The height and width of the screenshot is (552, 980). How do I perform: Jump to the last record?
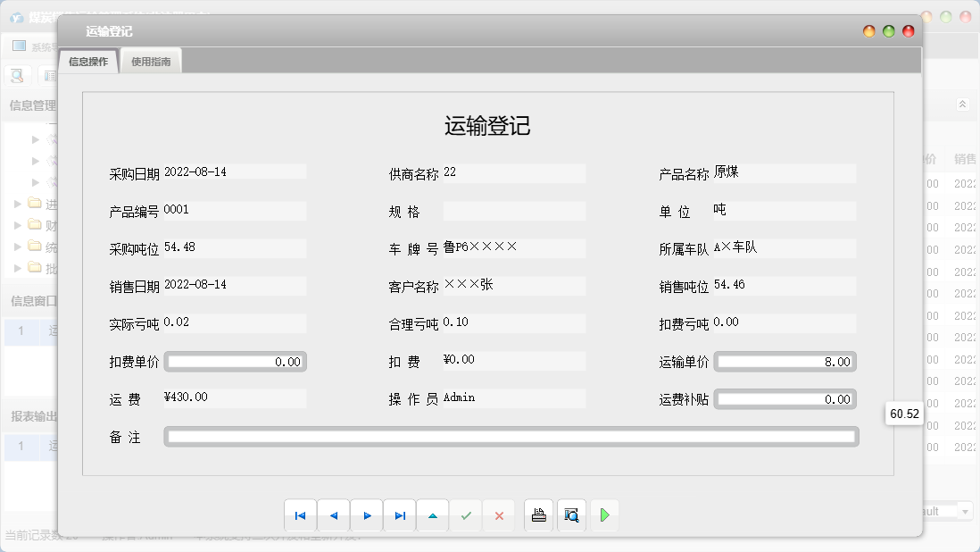click(400, 515)
